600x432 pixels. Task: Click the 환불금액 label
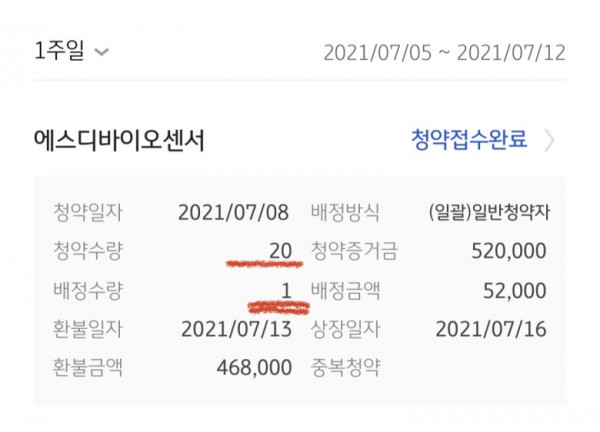pyautogui.click(x=88, y=368)
